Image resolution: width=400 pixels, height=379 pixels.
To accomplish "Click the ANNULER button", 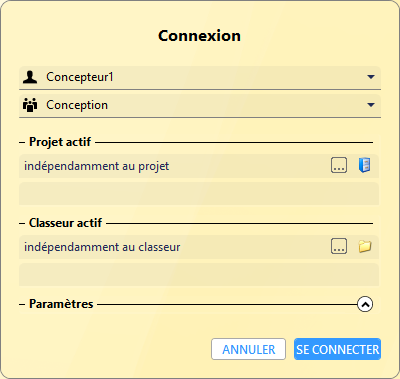I will [248, 349].
